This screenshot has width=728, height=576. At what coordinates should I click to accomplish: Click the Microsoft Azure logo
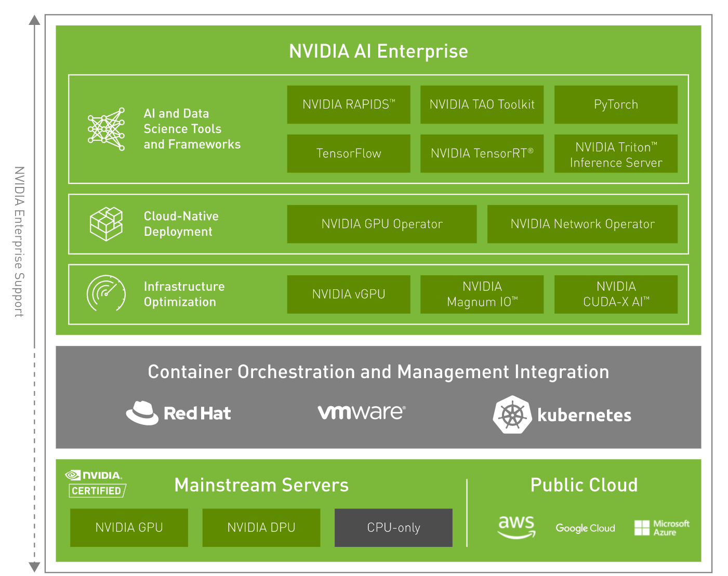pos(662,528)
